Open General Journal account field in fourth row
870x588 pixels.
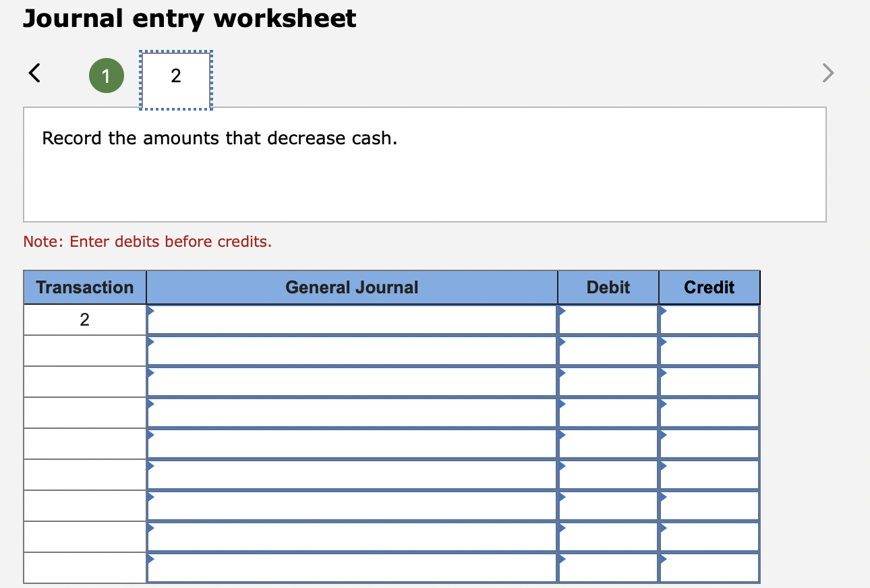(x=352, y=413)
